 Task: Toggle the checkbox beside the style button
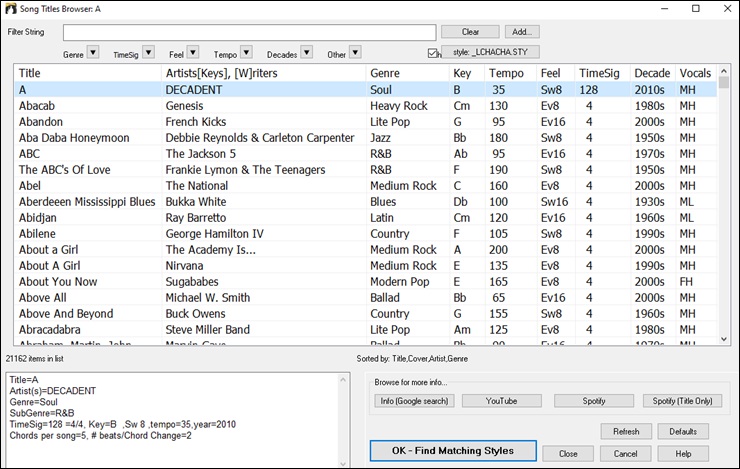point(432,53)
